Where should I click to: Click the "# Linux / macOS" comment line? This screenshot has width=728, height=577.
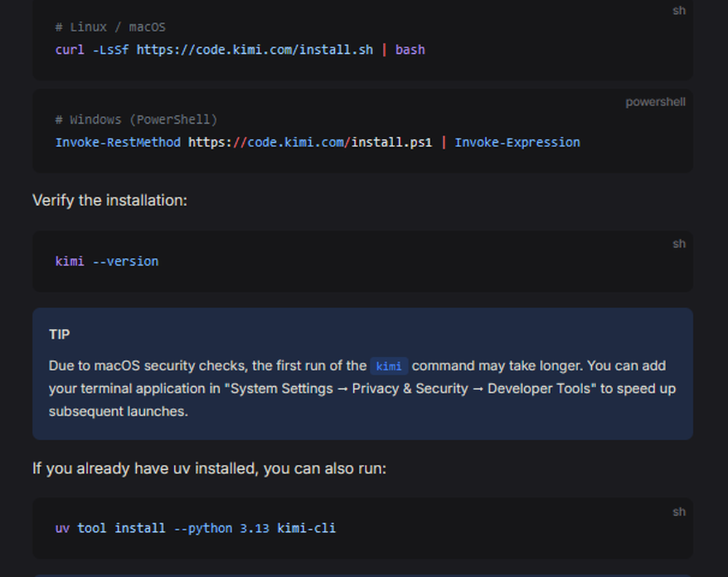pyautogui.click(x=110, y=26)
